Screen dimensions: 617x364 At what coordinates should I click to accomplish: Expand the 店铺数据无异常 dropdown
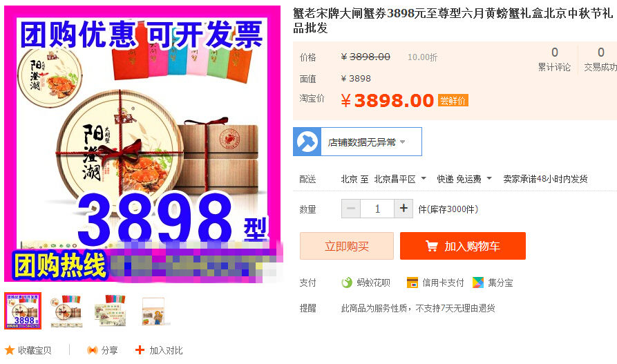tap(403, 142)
